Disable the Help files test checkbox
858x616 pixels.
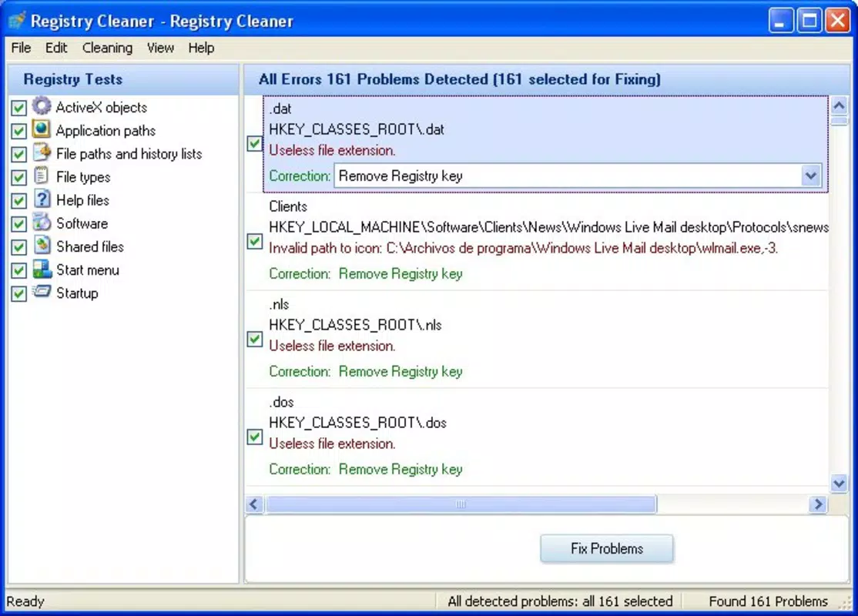click(x=18, y=201)
